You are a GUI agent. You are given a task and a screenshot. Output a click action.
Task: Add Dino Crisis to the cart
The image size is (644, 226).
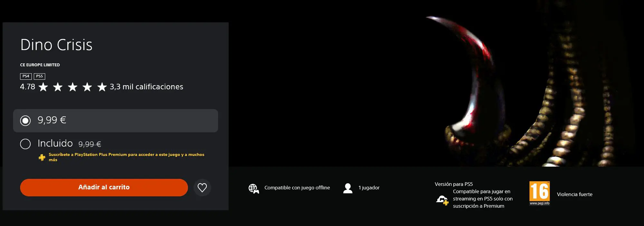point(104,187)
